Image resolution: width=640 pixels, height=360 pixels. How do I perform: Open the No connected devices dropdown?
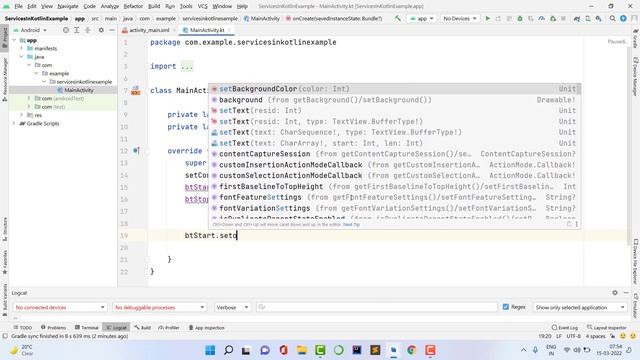(x=60, y=307)
